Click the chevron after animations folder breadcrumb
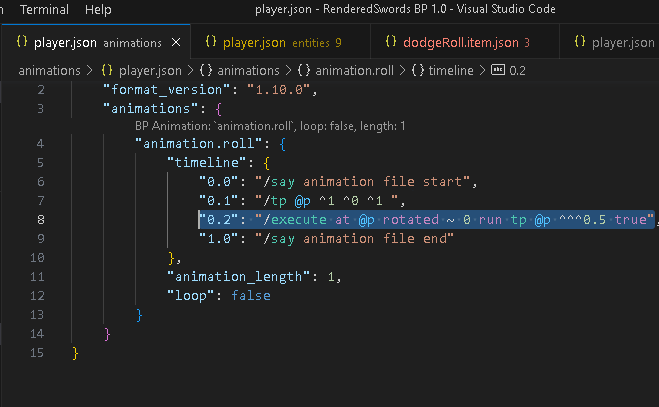This screenshot has height=407, width=659. click(90, 71)
